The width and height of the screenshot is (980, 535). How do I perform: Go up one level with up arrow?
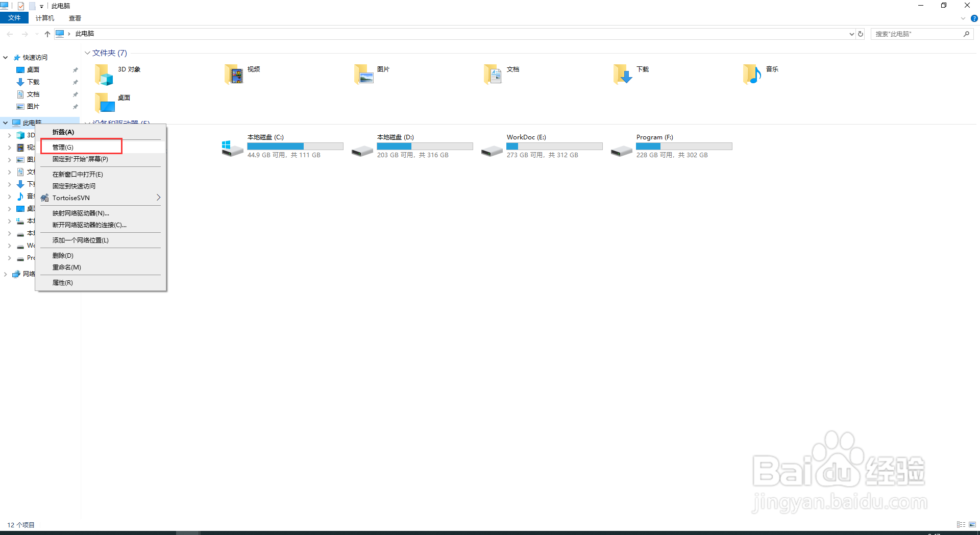47,34
